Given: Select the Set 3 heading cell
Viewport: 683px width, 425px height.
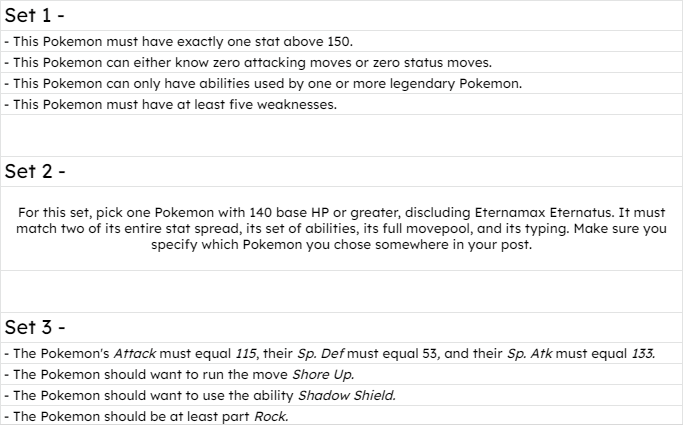Looking at the screenshot, I should [x=342, y=327].
